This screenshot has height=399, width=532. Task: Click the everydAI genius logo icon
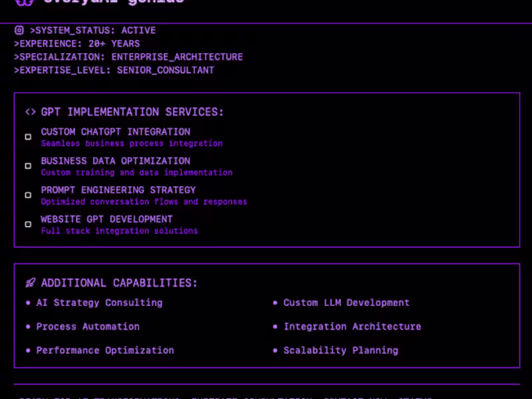[25, 3]
